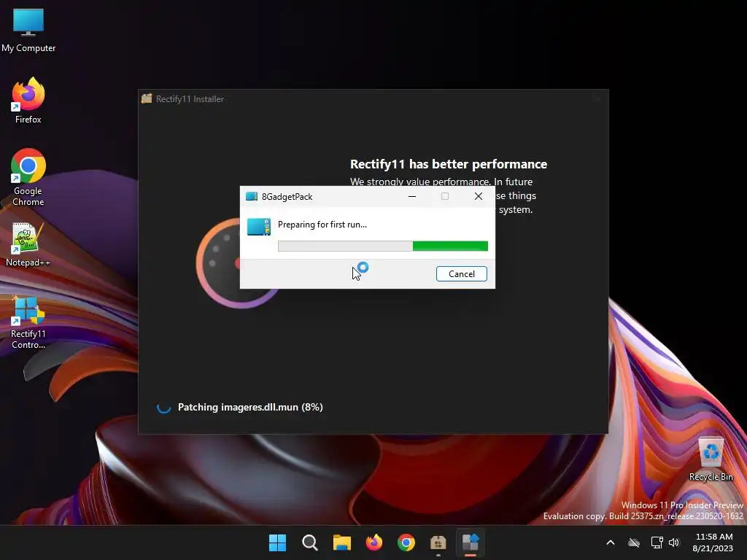Click the gadget icon beside Preparing for first run
Viewport: 747px width, 560px height.
coord(259,227)
